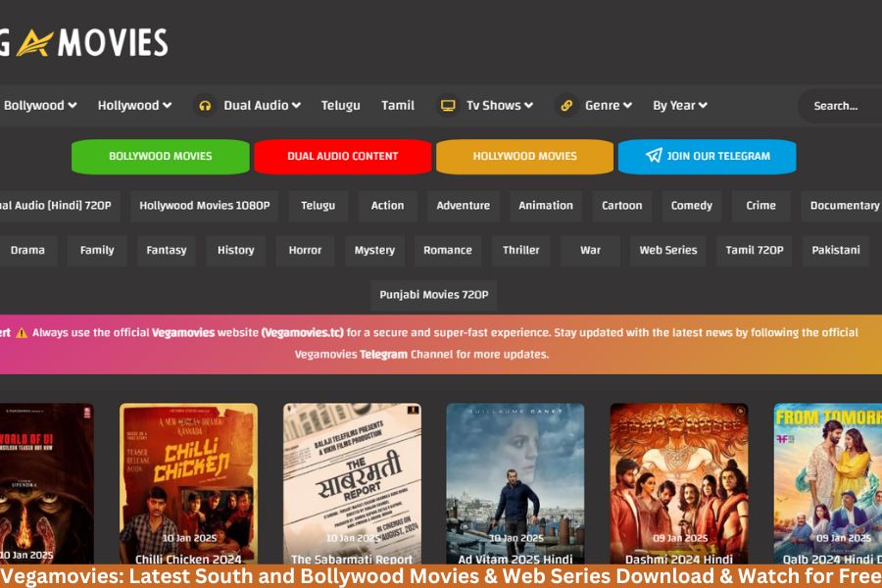Image resolution: width=882 pixels, height=588 pixels.
Task: Select the Drama genre tag
Action: [27, 250]
